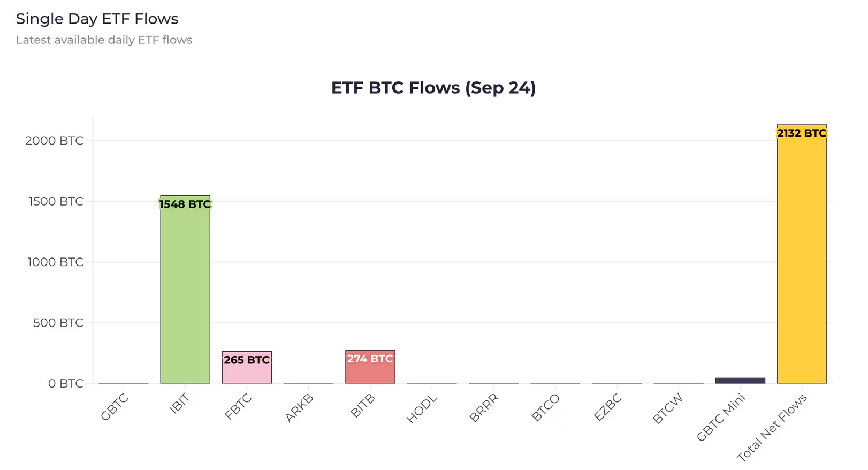Select the 2132 BTC data label
Screen dimensions: 868x470
pyautogui.click(x=802, y=133)
